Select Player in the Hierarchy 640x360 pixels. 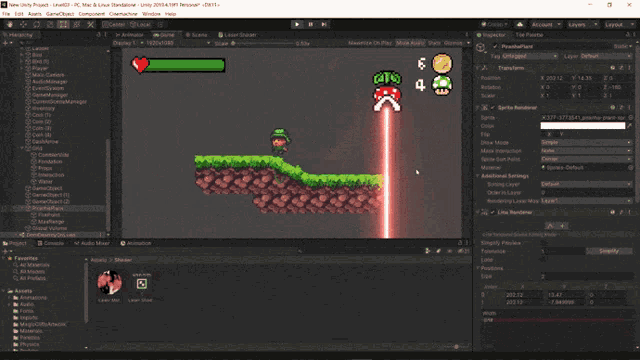(40, 68)
